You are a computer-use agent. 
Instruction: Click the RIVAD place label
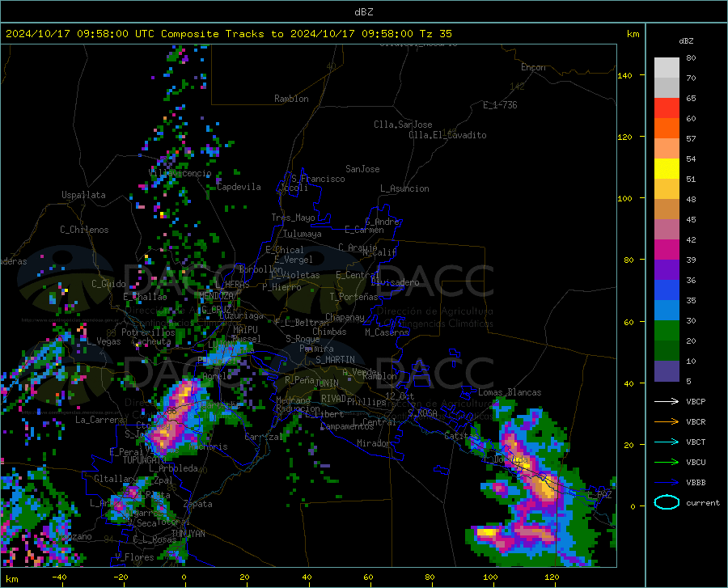[x=333, y=399]
